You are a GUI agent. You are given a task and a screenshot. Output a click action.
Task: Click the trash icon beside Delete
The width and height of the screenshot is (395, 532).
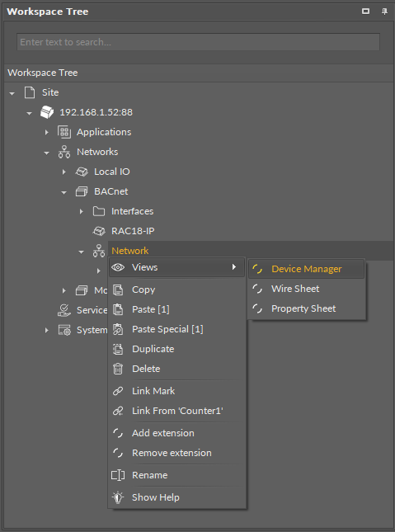[118, 369]
